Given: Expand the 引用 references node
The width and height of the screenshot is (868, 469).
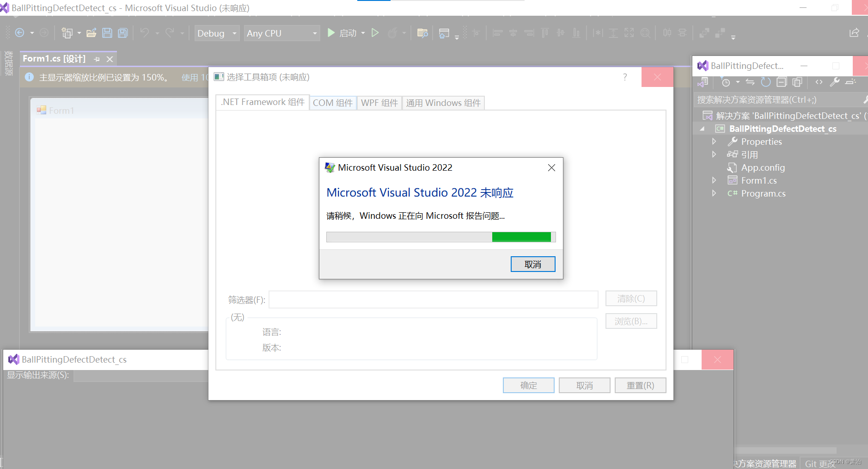Looking at the screenshot, I should pyautogui.click(x=714, y=154).
